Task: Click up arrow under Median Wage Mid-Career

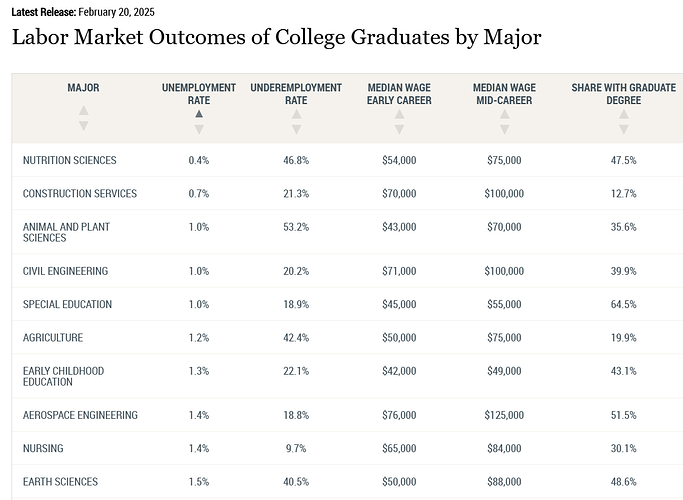Action: point(504,114)
